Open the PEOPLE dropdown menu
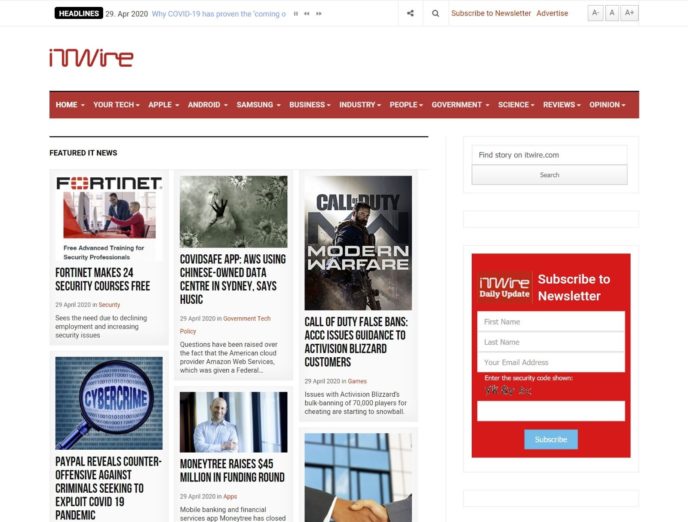The image size is (688, 522). pyautogui.click(x=406, y=105)
